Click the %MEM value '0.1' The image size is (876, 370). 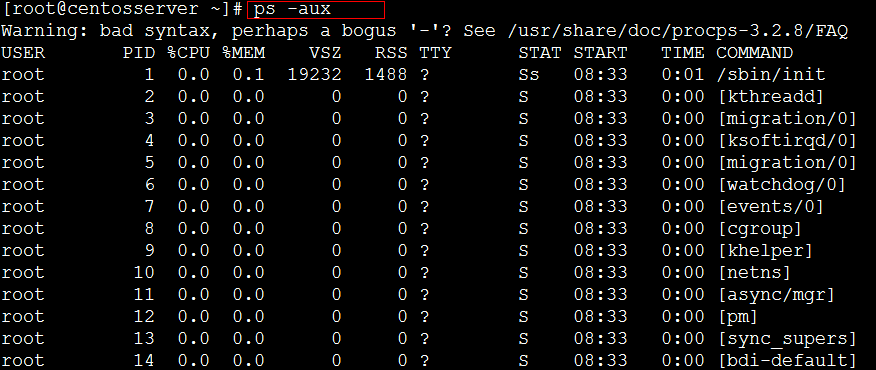249,75
